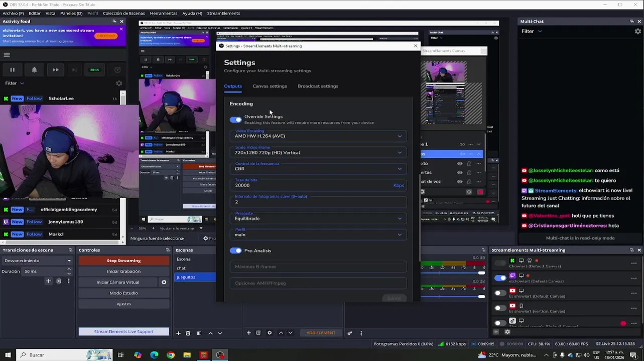Open Equilibrado preset dropdown
The height and width of the screenshot is (361, 644).
pyautogui.click(x=318, y=218)
